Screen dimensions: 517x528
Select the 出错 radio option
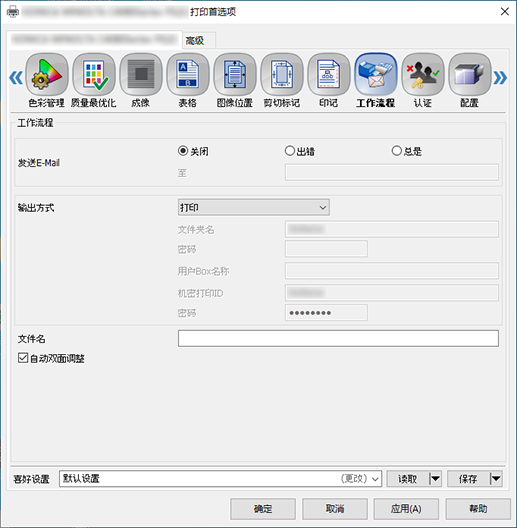pos(290,151)
